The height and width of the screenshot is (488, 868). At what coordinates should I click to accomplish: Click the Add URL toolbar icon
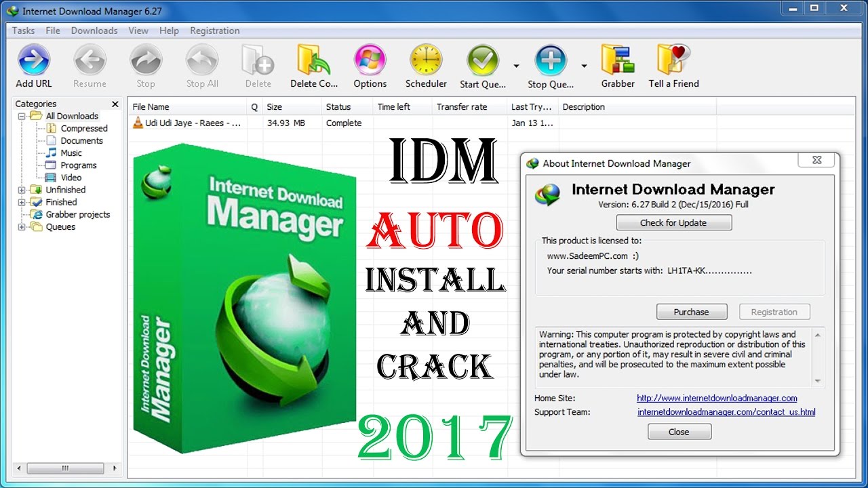pos(34,61)
